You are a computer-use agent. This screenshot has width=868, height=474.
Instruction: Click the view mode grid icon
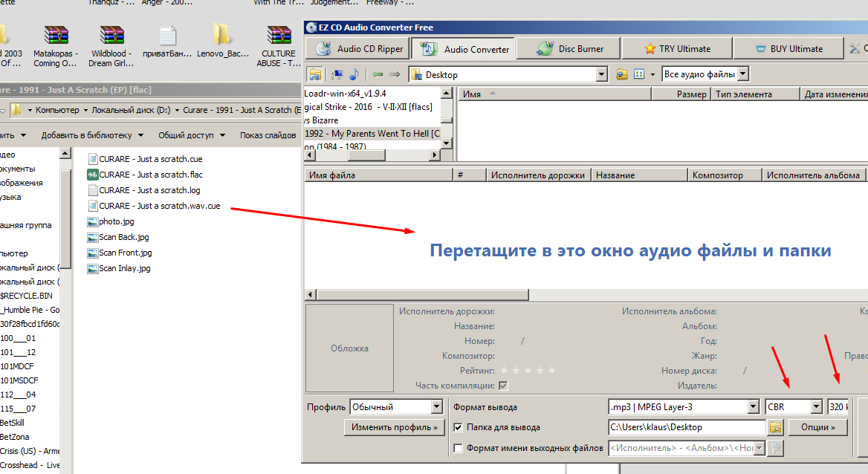pos(639,74)
